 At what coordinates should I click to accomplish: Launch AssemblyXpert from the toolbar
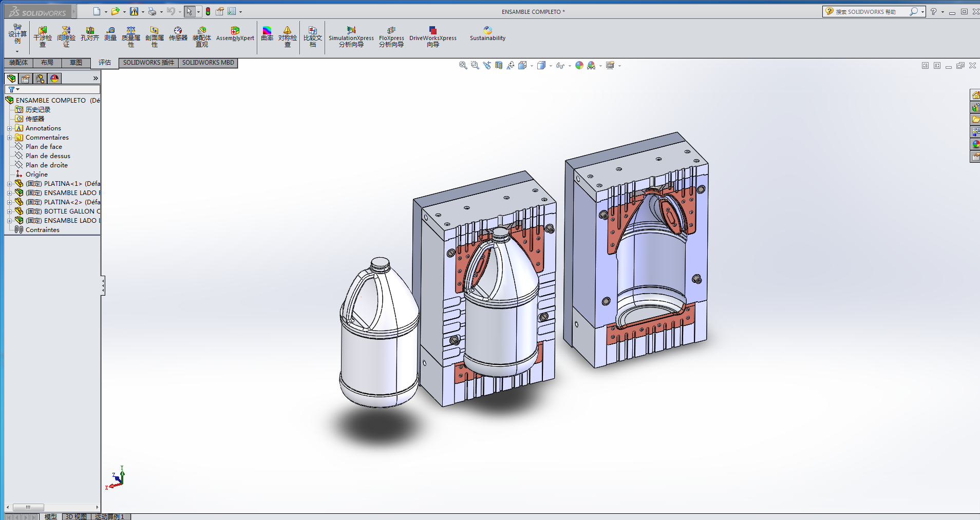(x=235, y=34)
